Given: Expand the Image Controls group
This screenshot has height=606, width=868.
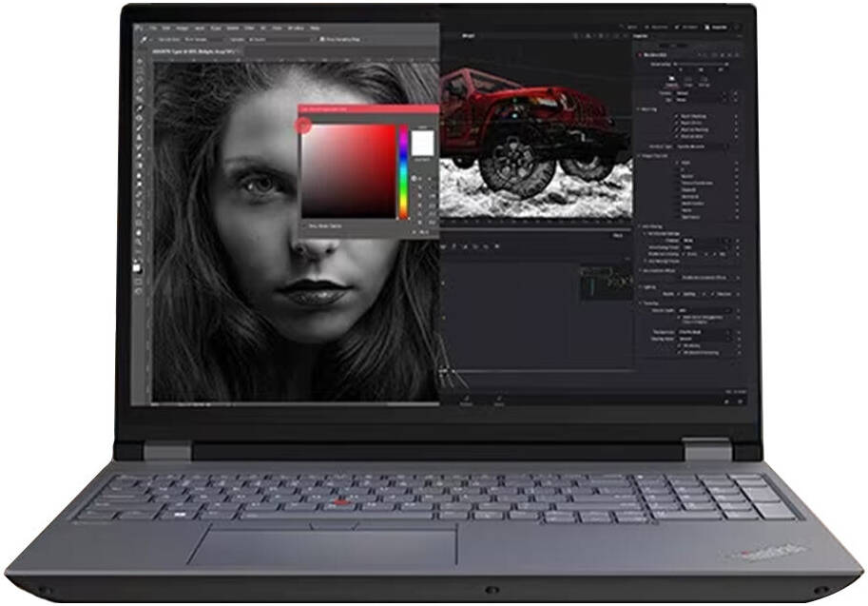Looking at the screenshot, I should click(x=638, y=154).
